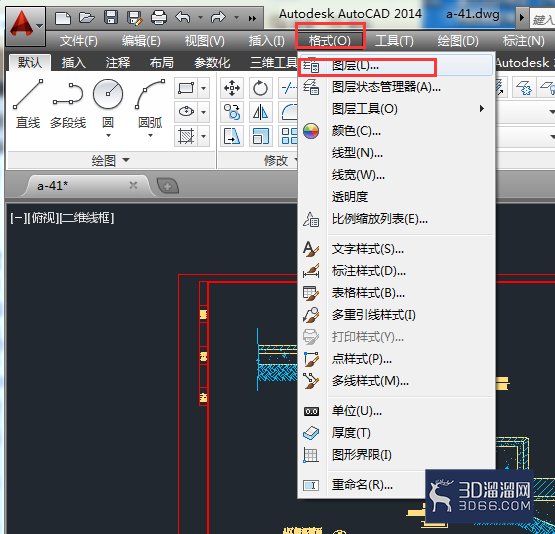Select the Ellipse draw tool

tap(186, 112)
